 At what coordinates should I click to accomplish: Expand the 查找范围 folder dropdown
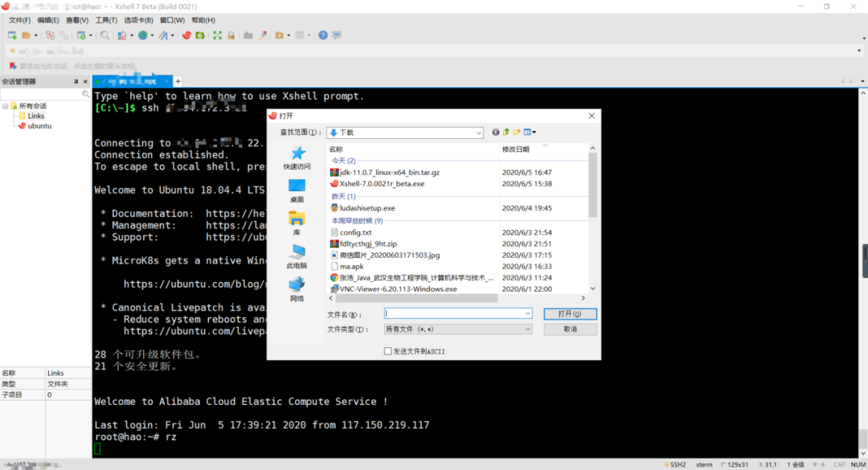[478, 133]
